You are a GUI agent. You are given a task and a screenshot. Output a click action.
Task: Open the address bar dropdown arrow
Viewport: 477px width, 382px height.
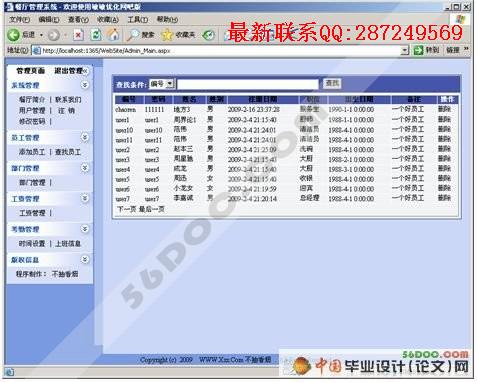405,51
